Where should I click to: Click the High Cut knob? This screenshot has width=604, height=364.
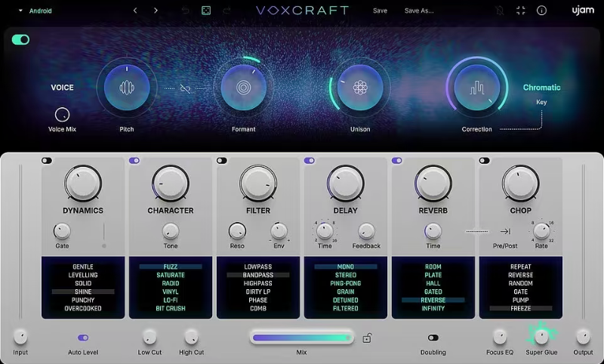coord(191,337)
